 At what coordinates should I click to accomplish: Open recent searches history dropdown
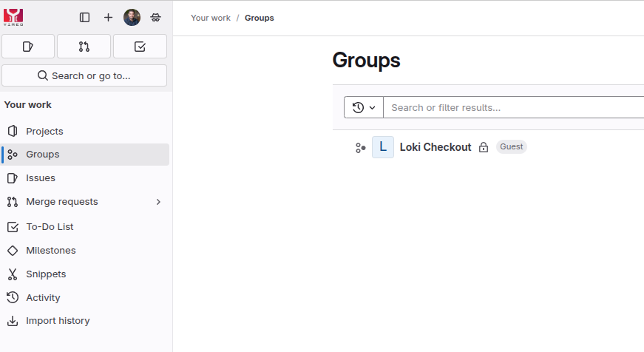click(364, 107)
